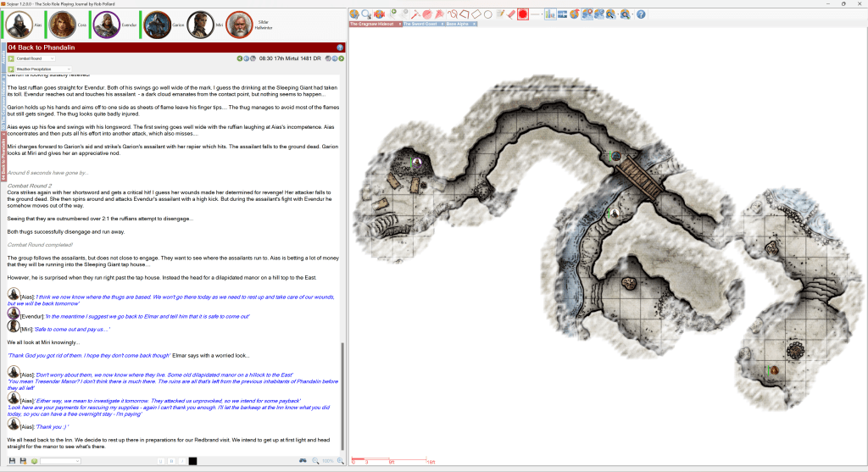
Task: Switch to Base Alpha map tab
Action: click(458, 24)
